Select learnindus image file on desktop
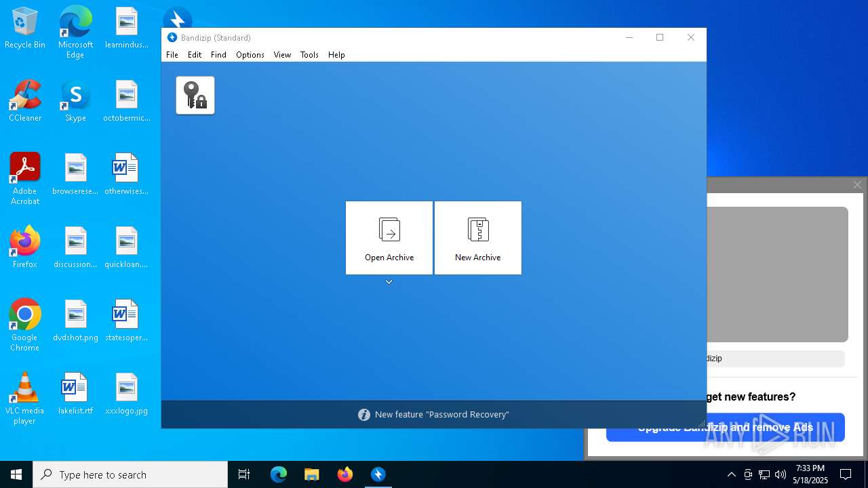This screenshot has height=488, width=868. point(127,28)
